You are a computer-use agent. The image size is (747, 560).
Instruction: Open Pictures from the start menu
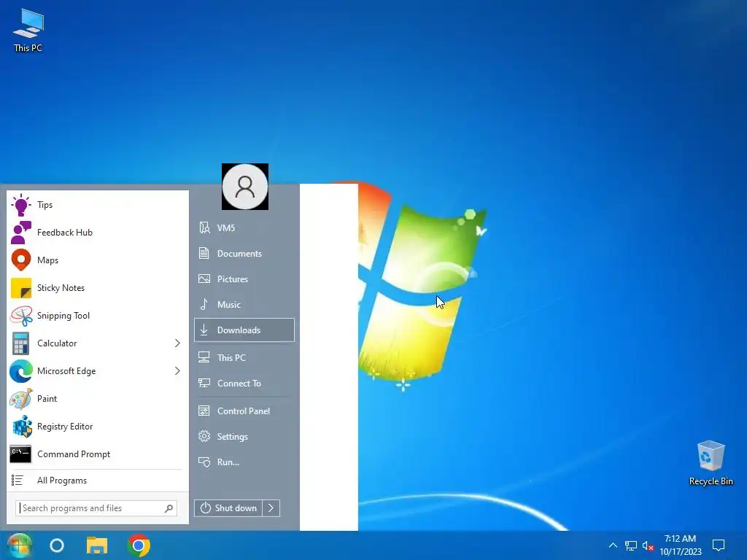(244, 279)
